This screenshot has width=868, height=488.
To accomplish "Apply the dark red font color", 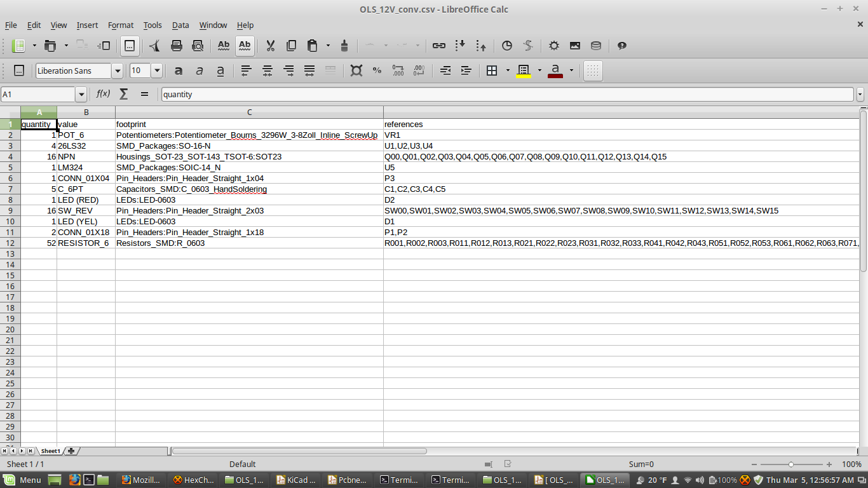I will [555, 71].
